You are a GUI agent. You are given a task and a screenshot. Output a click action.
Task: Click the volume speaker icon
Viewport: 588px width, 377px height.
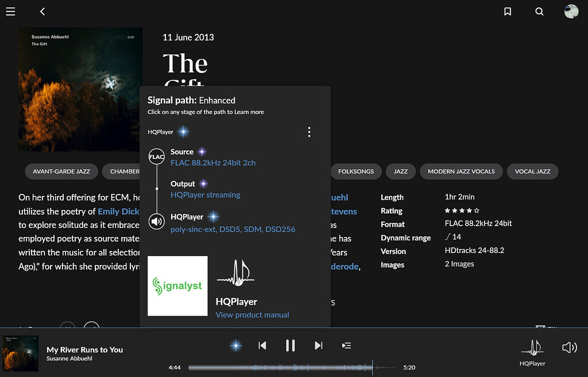pyautogui.click(x=569, y=347)
